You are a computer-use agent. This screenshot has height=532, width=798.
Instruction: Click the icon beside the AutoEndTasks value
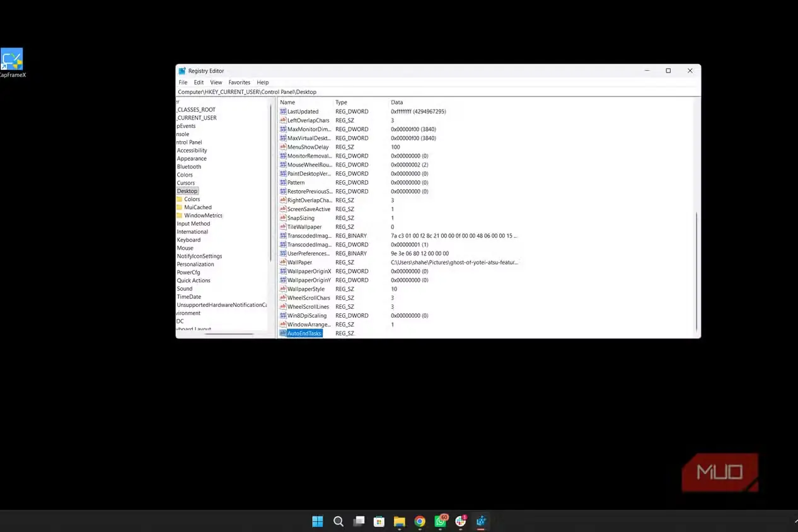(283, 333)
